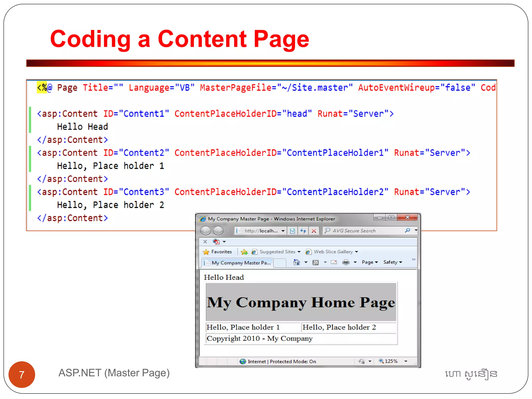
Task: Open the Web Slice Gallery link
Action: (x=332, y=252)
